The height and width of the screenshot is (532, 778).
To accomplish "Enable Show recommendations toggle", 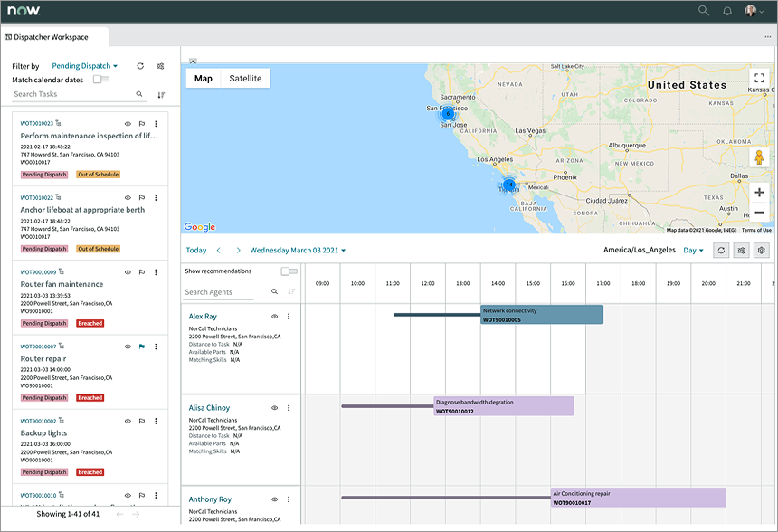I will pos(289,271).
